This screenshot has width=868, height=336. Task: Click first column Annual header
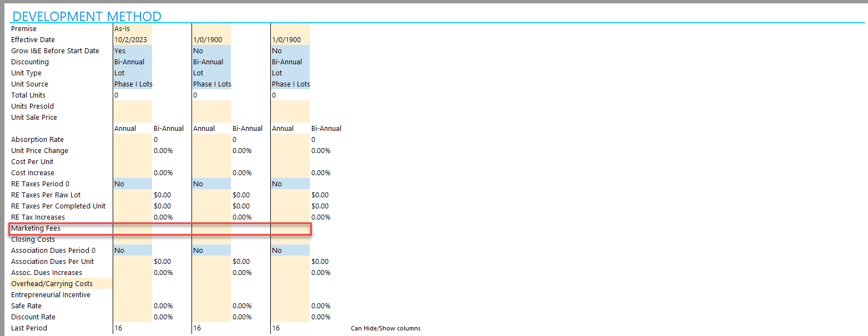pos(125,128)
